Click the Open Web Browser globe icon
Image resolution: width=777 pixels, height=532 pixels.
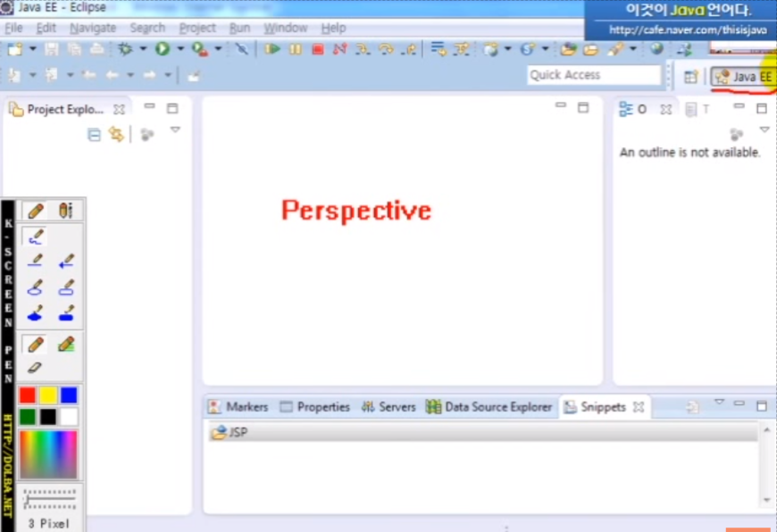(656, 48)
